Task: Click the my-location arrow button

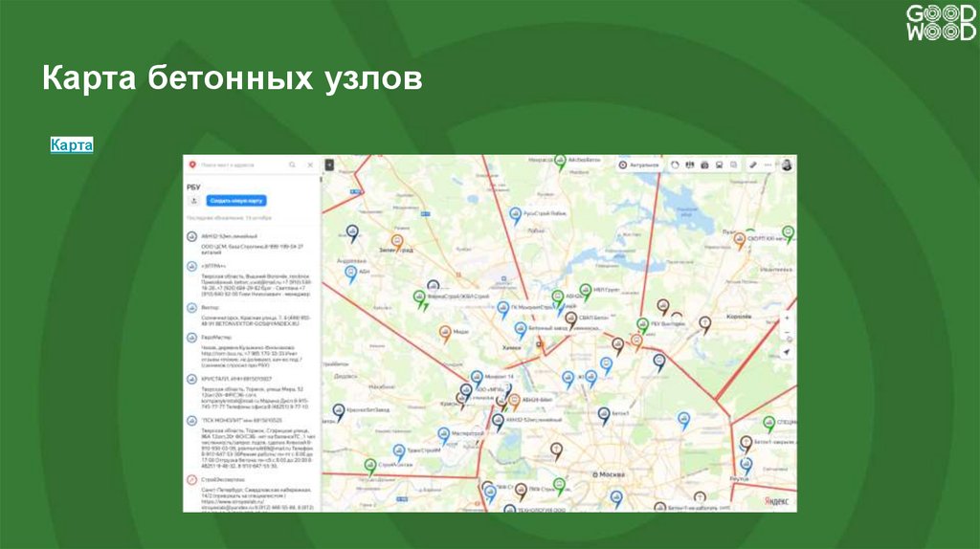Action: (x=787, y=352)
